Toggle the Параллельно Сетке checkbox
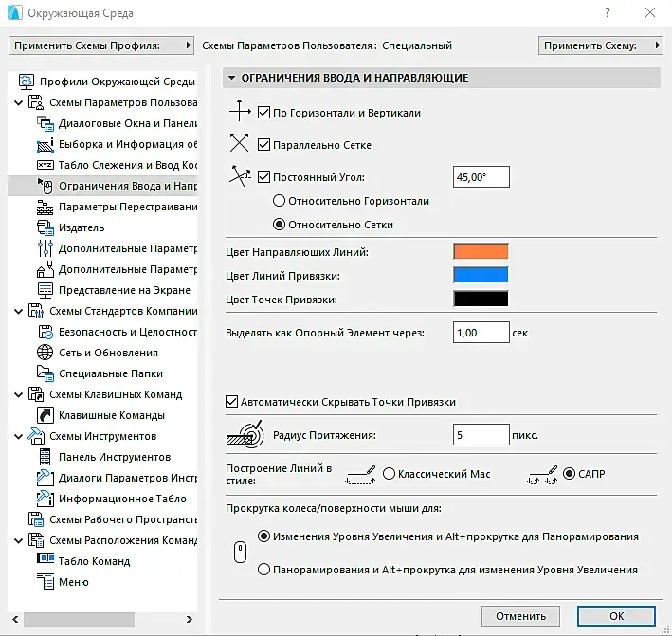 click(x=263, y=145)
